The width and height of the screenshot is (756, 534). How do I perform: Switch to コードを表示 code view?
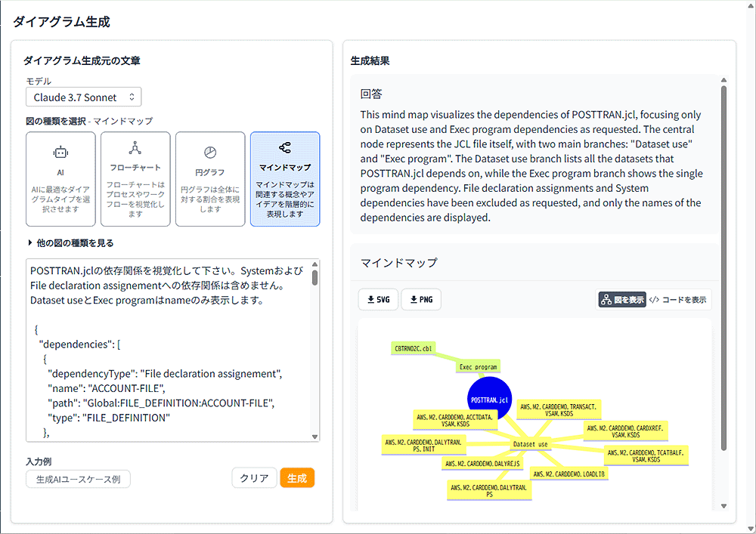pyautogui.click(x=678, y=300)
